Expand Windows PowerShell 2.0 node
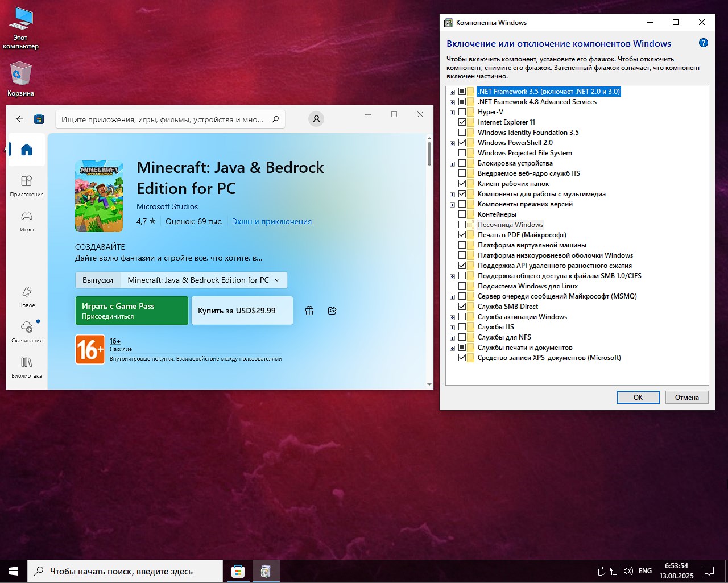The height and width of the screenshot is (583, 728). [452, 143]
